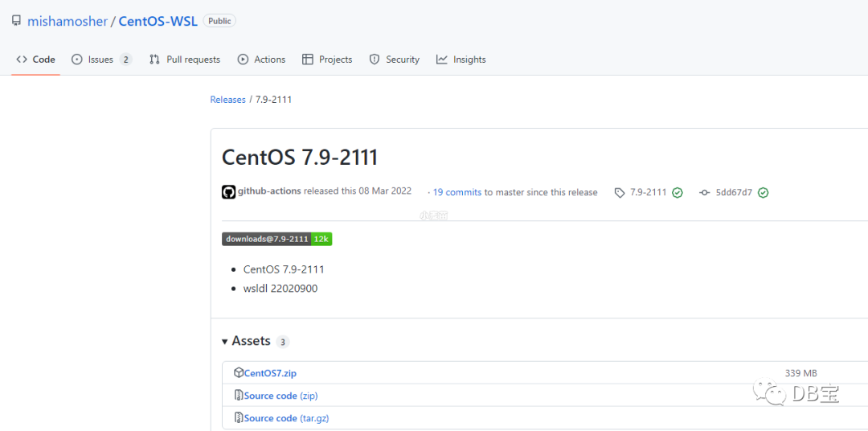Viewport: 868px width, 431px height.
Task: Click the Public visibility badge
Action: tap(219, 21)
